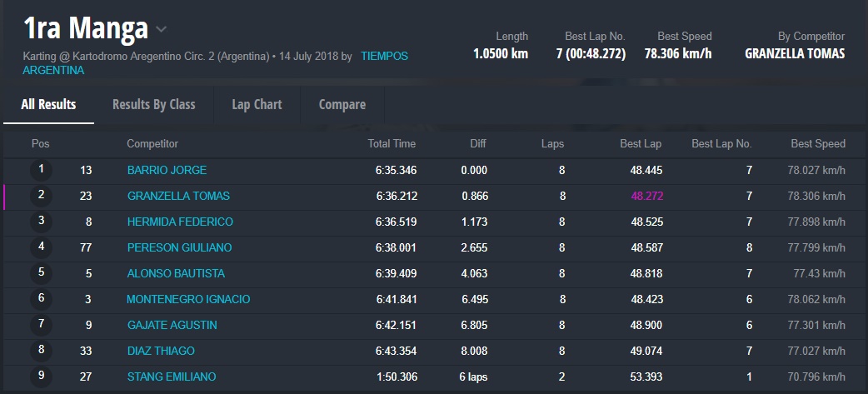Open the TIEMPOS ARGENTINA organizer link
Screen dimensions: 868x394
384,56
